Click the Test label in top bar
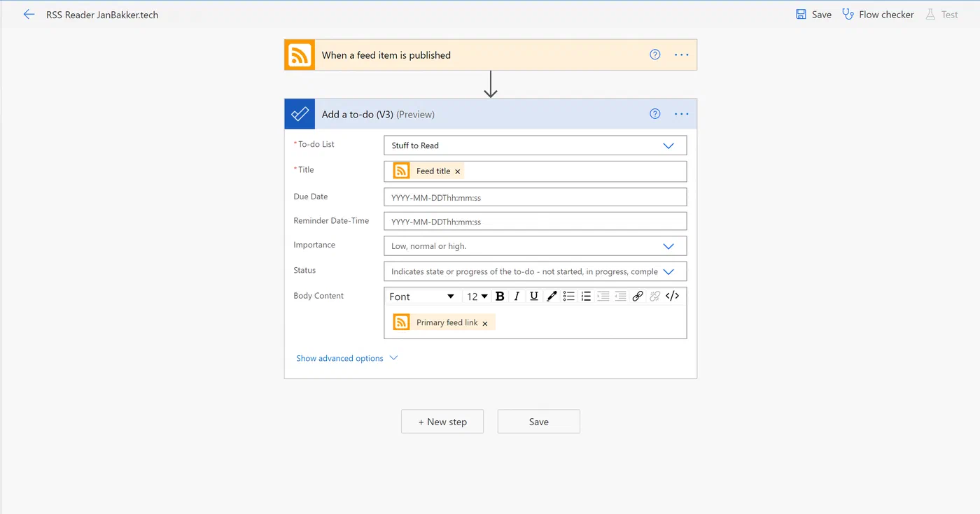The height and width of the screenshot is (514, 980). coord(950,15)
